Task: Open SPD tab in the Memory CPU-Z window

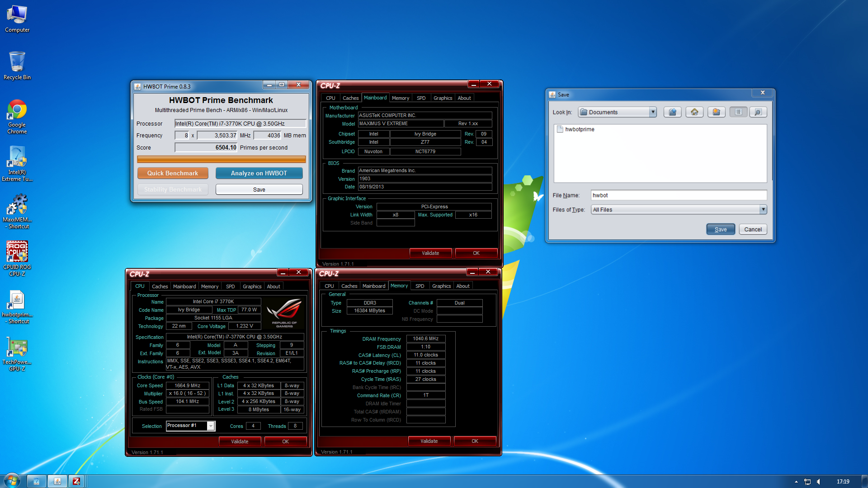Action: (x=420, y=286)
